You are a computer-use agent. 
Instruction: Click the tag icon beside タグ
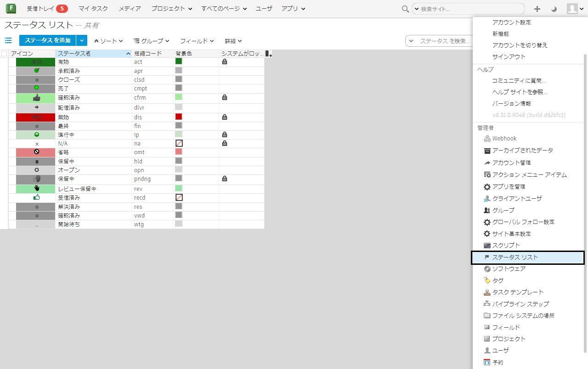pos(487,280)
